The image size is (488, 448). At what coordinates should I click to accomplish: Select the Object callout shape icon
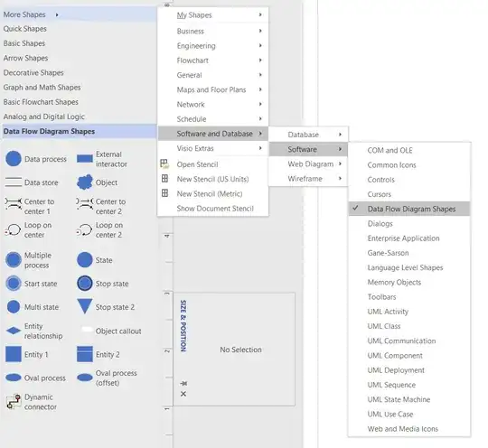tap(86, 330)
